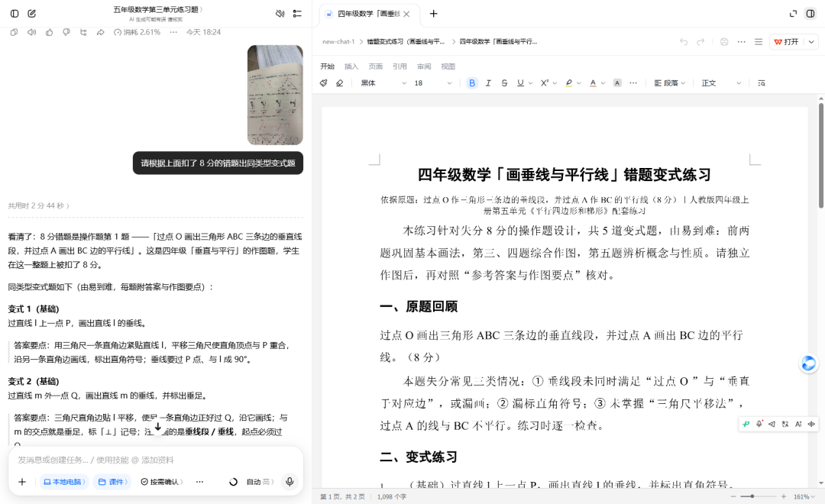Redo the last edit
The width and height of the screenshot is (825, 504).
pyautogui.click(x=700, y=41)
